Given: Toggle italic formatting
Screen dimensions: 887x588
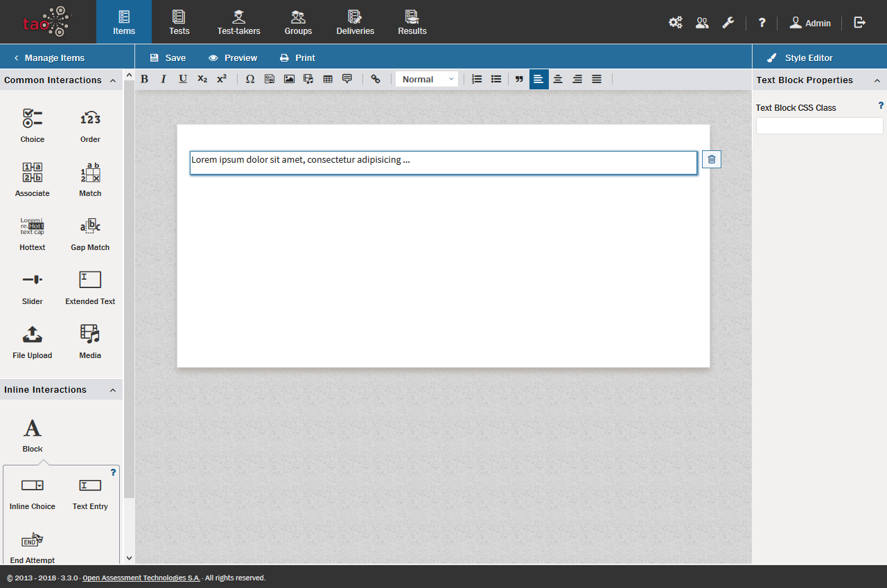Looking at the screenshot, I should tap(164, 80).
